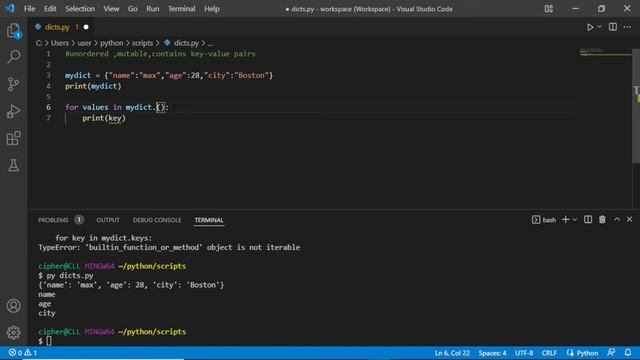Open the Manage gear icon
The image size is (640, 360).
coord(13,332)
